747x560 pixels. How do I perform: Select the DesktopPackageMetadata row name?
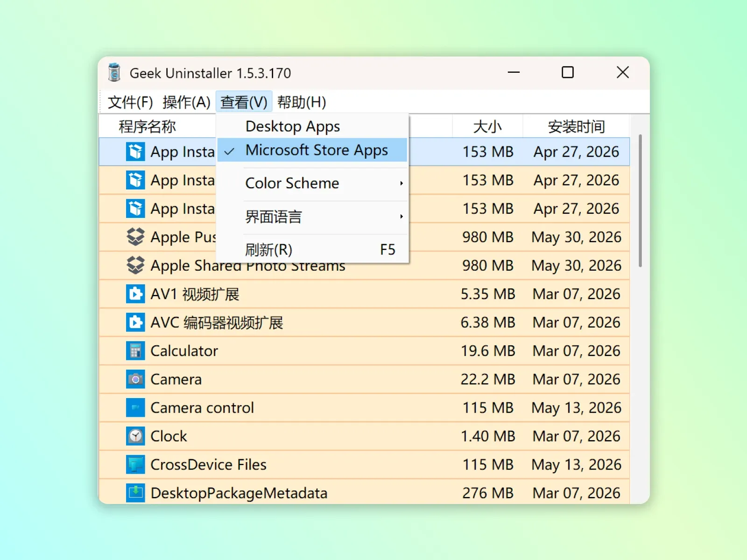click(x=239, y=493)
